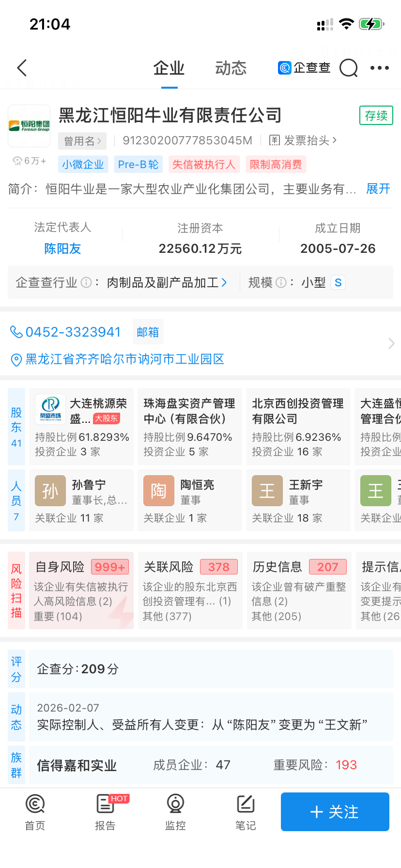Viewport: 401px width, 868px height.
Task: Open the search magnifier icon
Action: coord(348,68)
